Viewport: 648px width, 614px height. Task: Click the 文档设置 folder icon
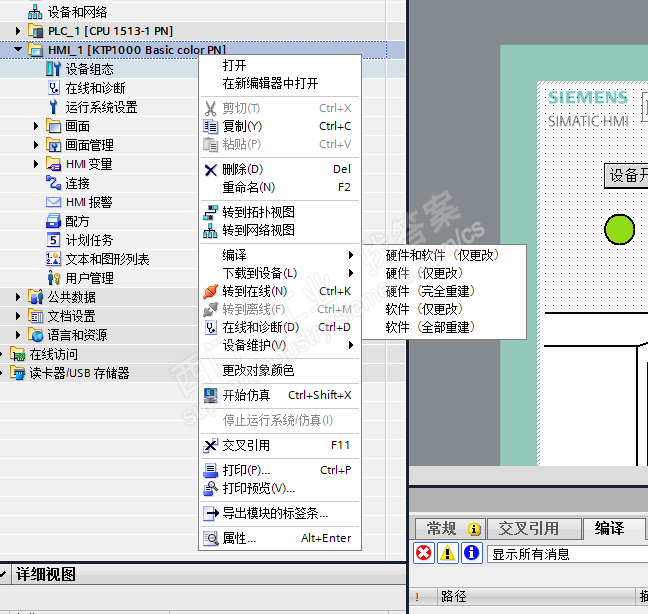36,316
